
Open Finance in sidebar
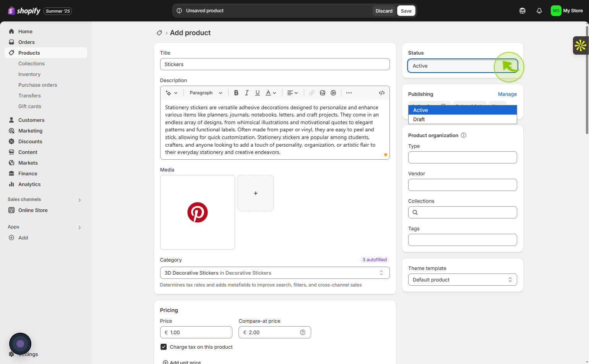[x=46, y=173]
